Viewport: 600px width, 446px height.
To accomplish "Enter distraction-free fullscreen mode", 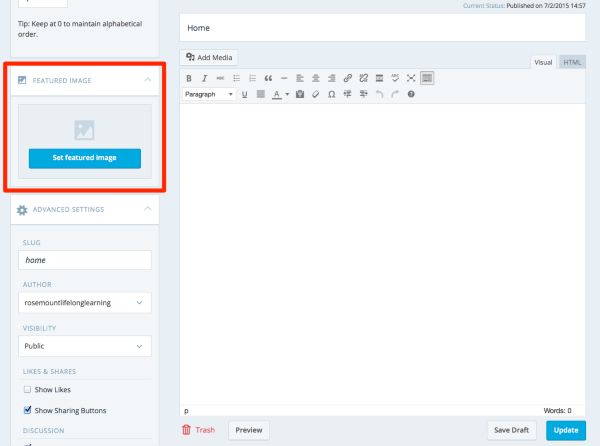I will (411, 78).
